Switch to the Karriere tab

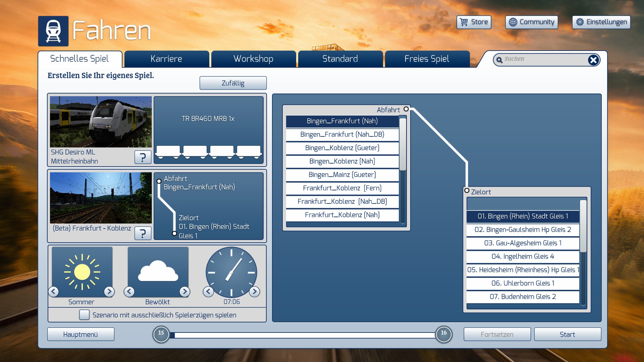point(166,59)
